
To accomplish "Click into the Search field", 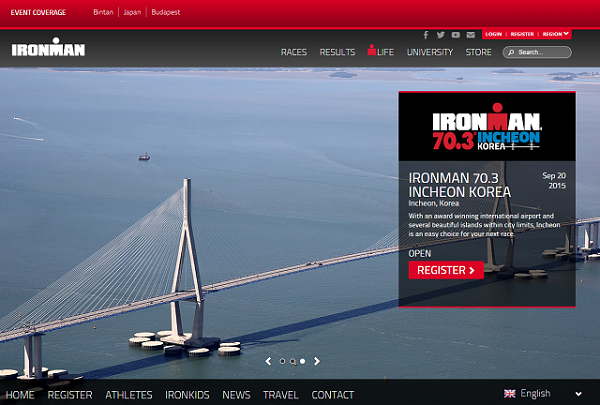I will point(537,52).
